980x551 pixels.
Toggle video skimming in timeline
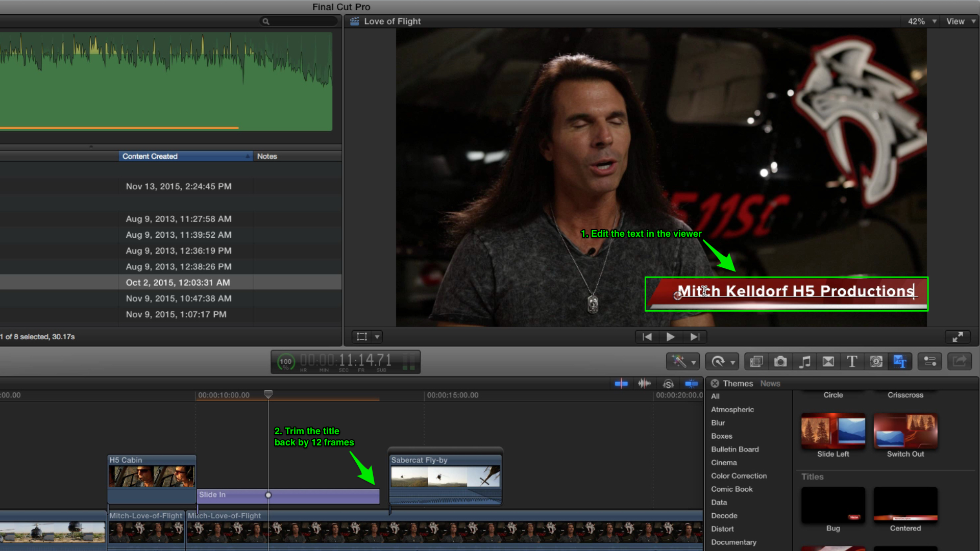[621, 384]
